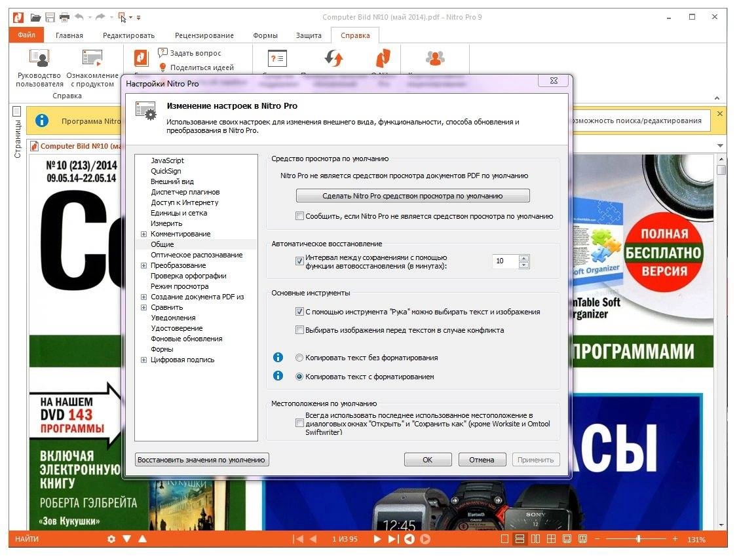
Task: Adjust the zoom slider handle in status bar
Action: point(639,539)
